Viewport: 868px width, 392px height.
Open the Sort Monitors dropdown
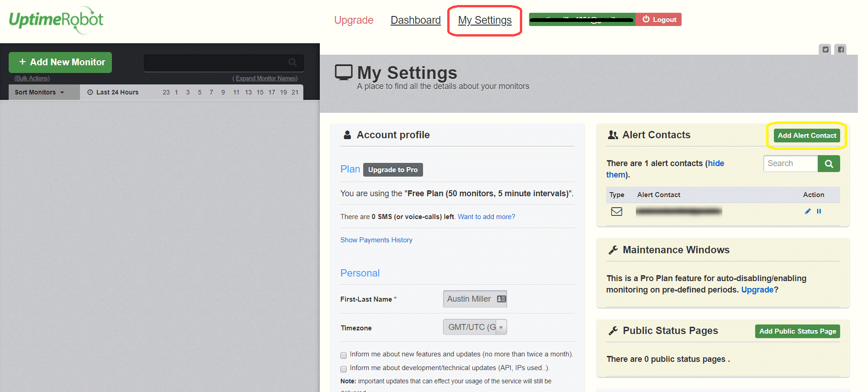coord(40,92)
